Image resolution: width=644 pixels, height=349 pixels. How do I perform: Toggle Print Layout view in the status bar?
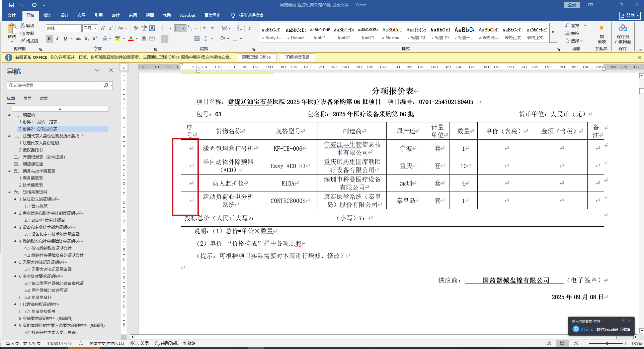pyautogui.click(x=563, y=343)
